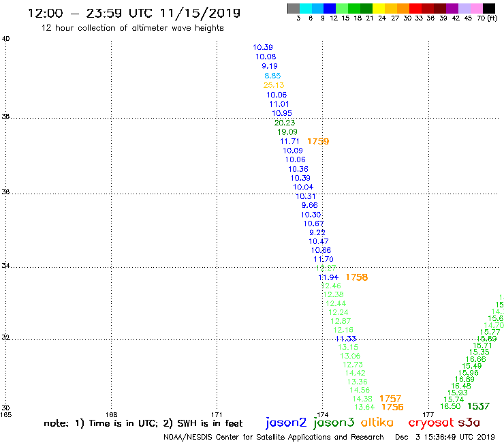Click the NOAA/NESDIS Center credit line
Viewport: 504px width, 443px height.
pos(274,437)
